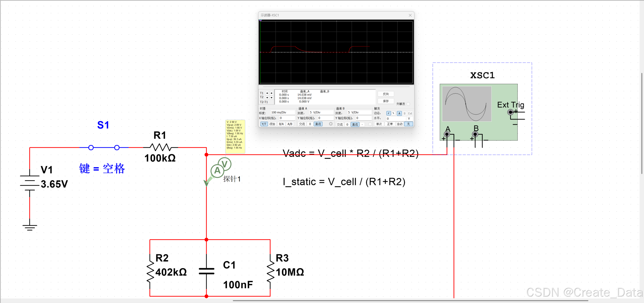Choose trigger source B

coord(404,113)
